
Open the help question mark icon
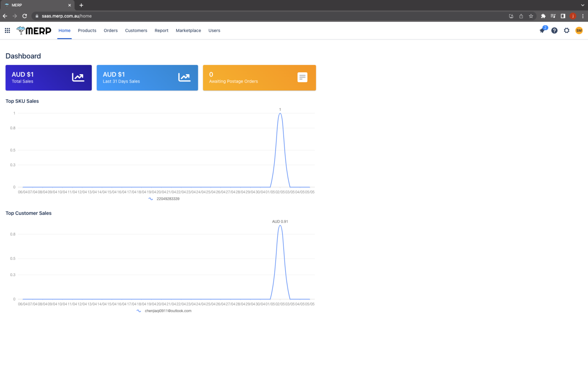point(554,31)
